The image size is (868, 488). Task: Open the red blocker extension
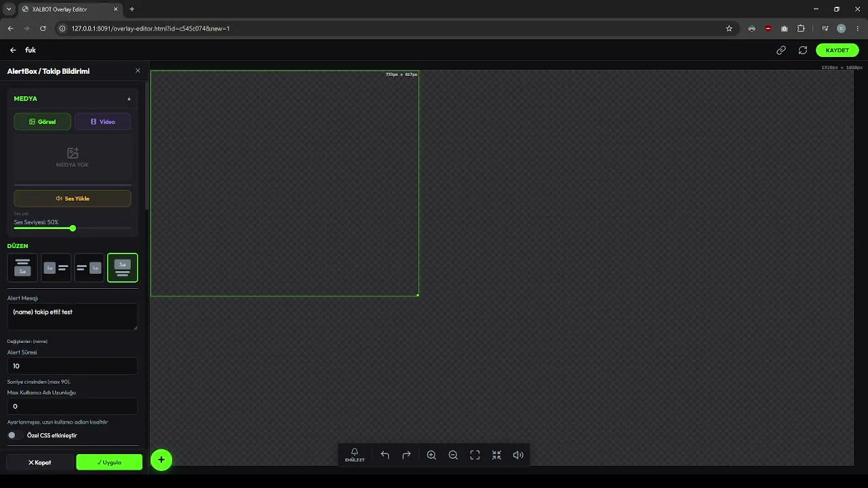click(x=768, y=28)
